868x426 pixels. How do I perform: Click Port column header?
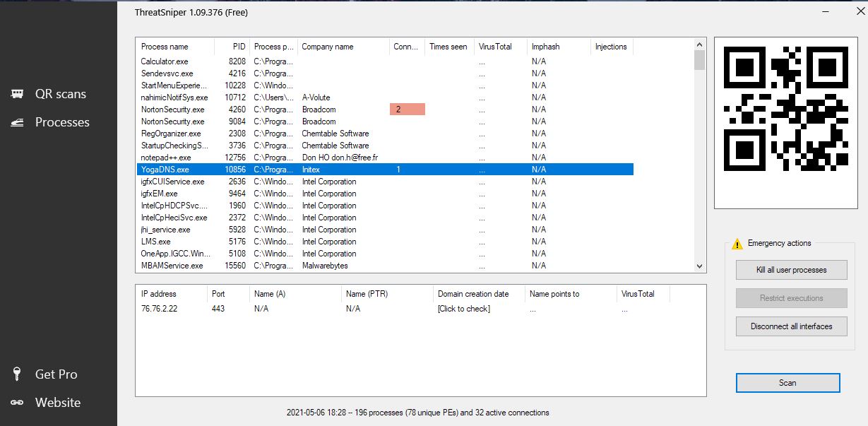pyautogui.click(x=227, y=294)
